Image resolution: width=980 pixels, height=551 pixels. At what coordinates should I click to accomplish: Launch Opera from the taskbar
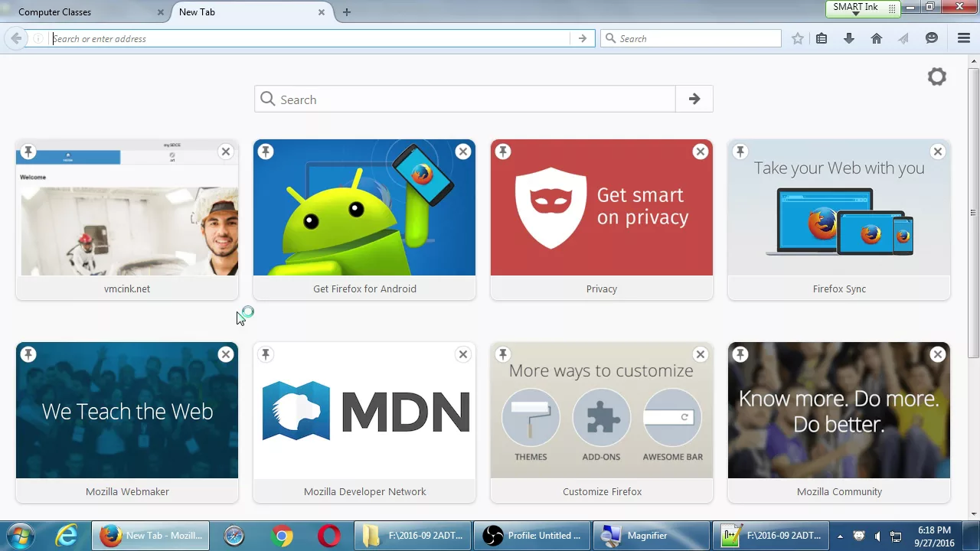(329, 536)
